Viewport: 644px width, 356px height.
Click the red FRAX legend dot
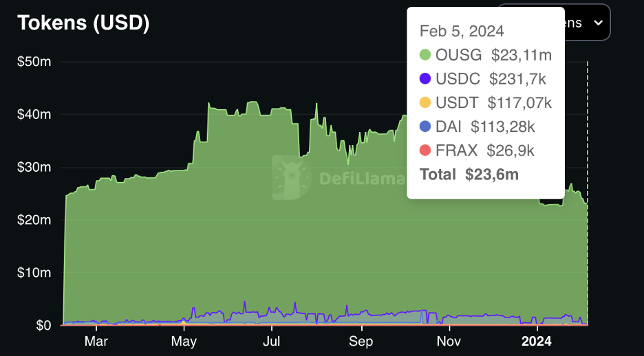pos(425,150)
